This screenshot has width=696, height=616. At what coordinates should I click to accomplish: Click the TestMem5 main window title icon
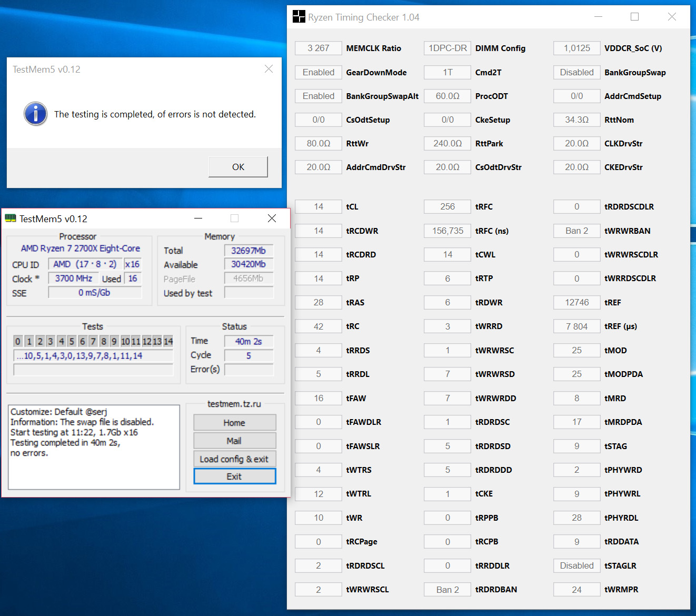(x=11, y=218)
